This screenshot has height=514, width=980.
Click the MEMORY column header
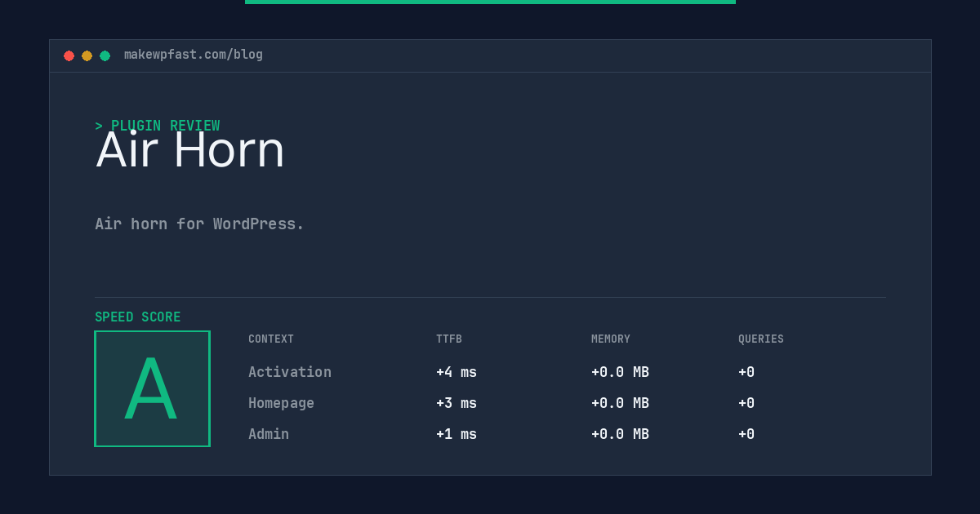(611, 339)
